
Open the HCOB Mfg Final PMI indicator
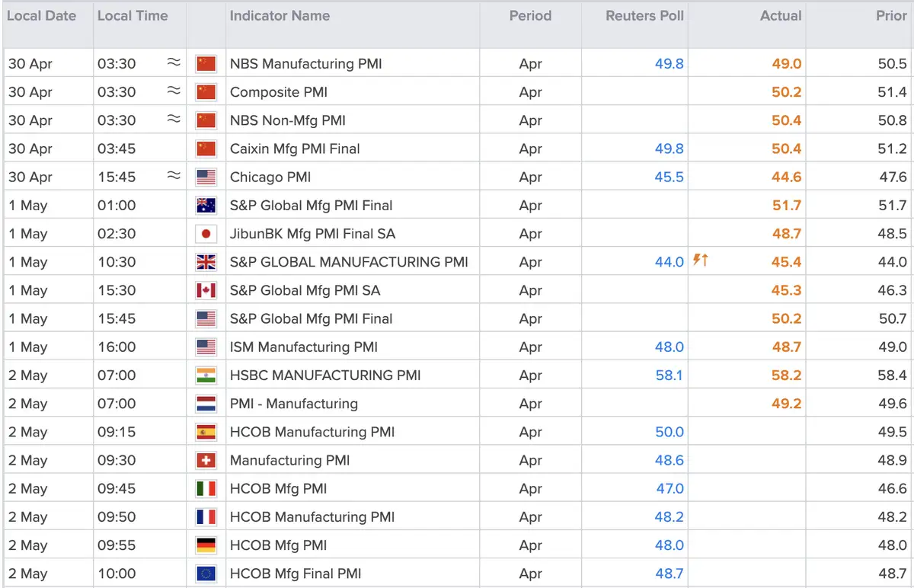point(296,574)
